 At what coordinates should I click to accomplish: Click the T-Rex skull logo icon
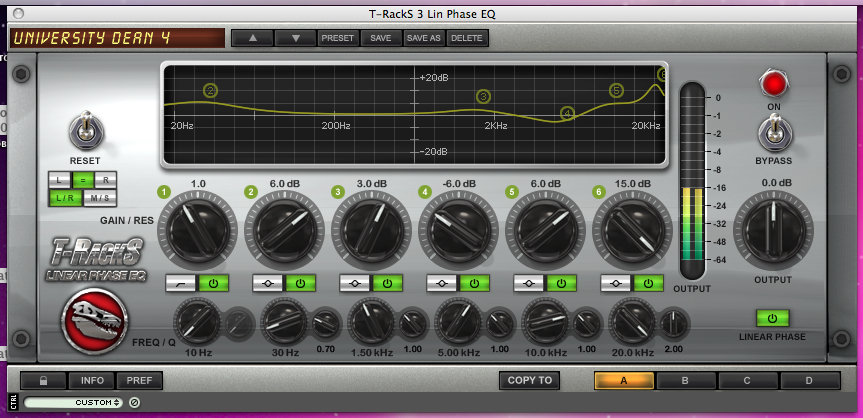coord(95,321)
